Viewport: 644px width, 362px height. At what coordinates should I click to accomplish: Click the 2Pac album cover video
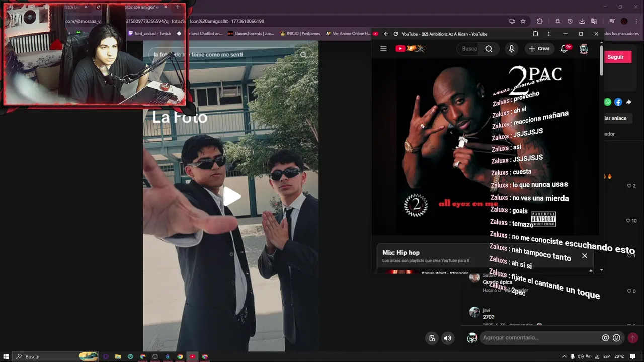click(485, 146)
